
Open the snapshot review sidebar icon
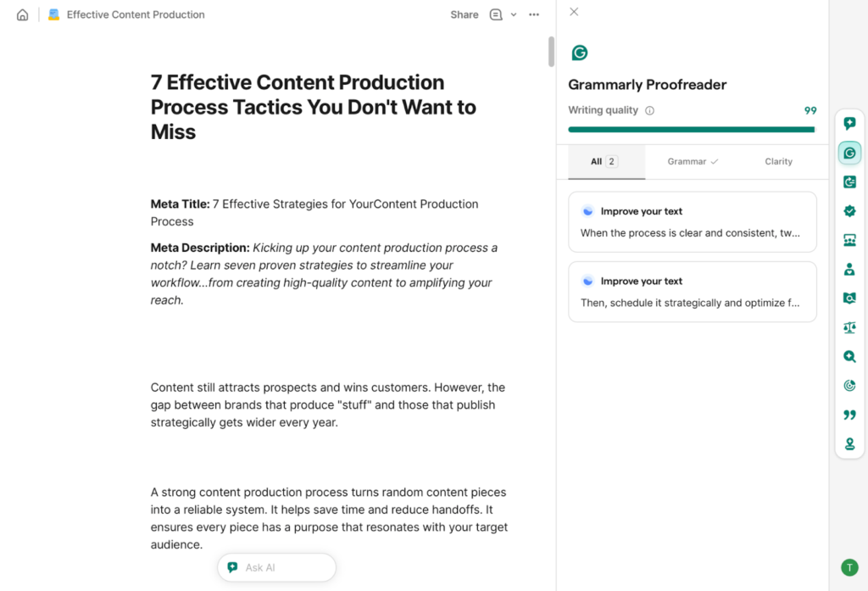point(849,298)
